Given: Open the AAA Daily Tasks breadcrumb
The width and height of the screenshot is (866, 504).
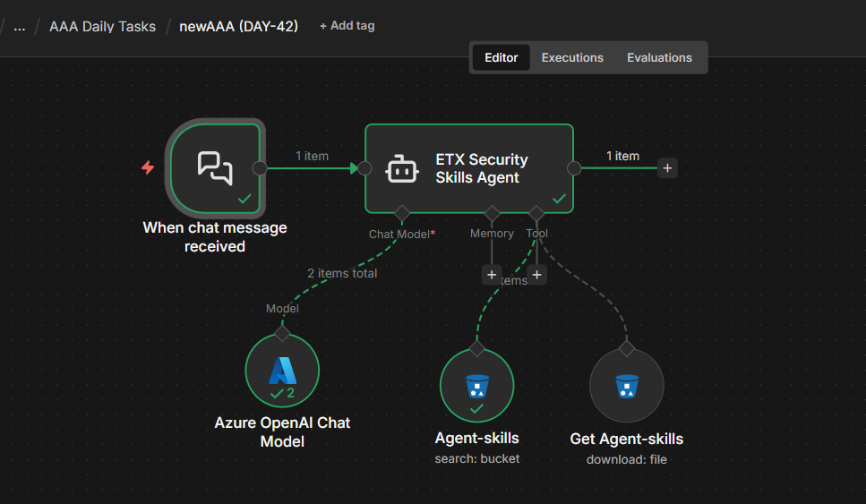Looking at the screenshot, I should point(102,27).
